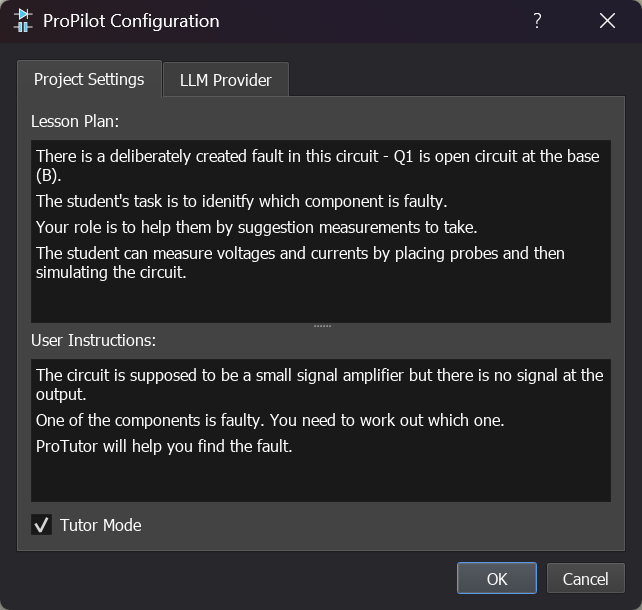Click the empty area of User Instructions box
Viewport: 642px width, 610px height.
[x=320, y=480]
